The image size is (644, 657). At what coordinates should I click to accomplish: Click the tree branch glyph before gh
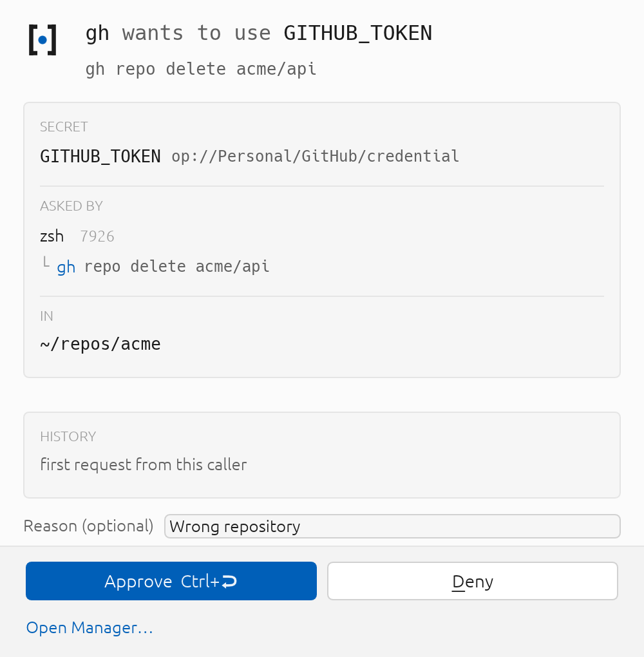[x=46, y=262]
